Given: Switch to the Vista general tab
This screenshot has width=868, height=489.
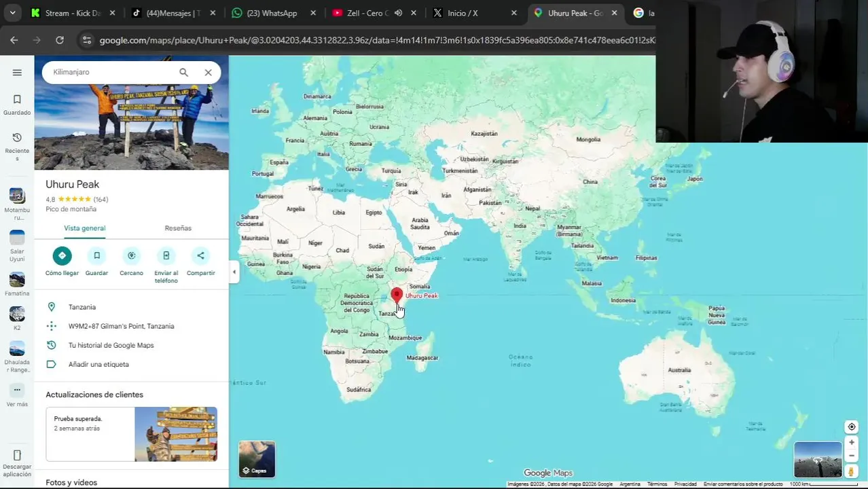Looking at the screenshot, I should point(85,228).
